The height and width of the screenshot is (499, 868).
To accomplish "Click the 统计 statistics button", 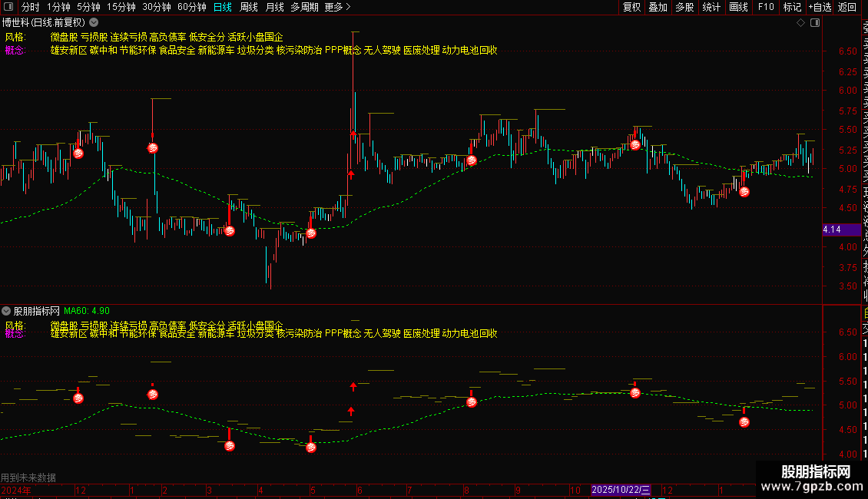I will pyautogui.click(x=711, y=7).
